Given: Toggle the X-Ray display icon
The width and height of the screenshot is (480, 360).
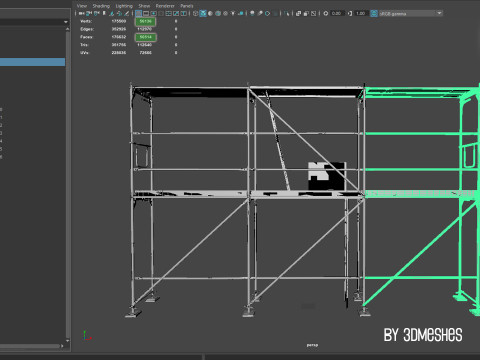Looking at the screenshot, I should [x=298, y=13].
